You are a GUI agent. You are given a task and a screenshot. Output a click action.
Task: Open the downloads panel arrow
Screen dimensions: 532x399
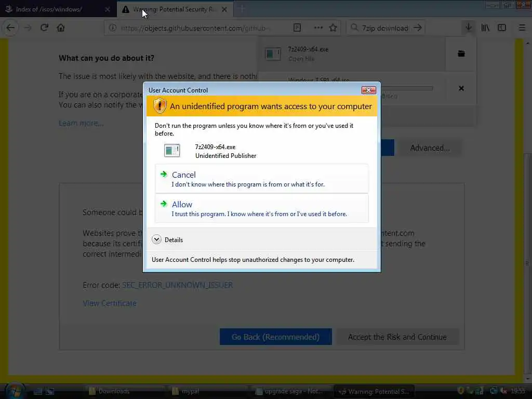click(x=469, y=28)
